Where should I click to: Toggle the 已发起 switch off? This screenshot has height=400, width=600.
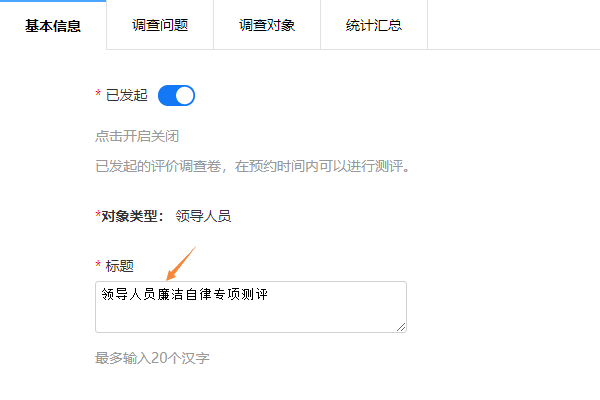pyautogui.click(x=176, y=95)
